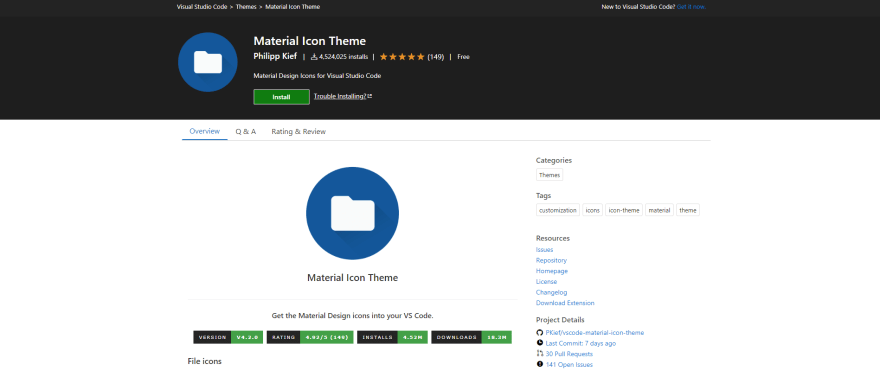Image resolution: width=880 pixels, height=371 pixels.
Task: Click the 4,524,025 installs text
Action: 343,57
